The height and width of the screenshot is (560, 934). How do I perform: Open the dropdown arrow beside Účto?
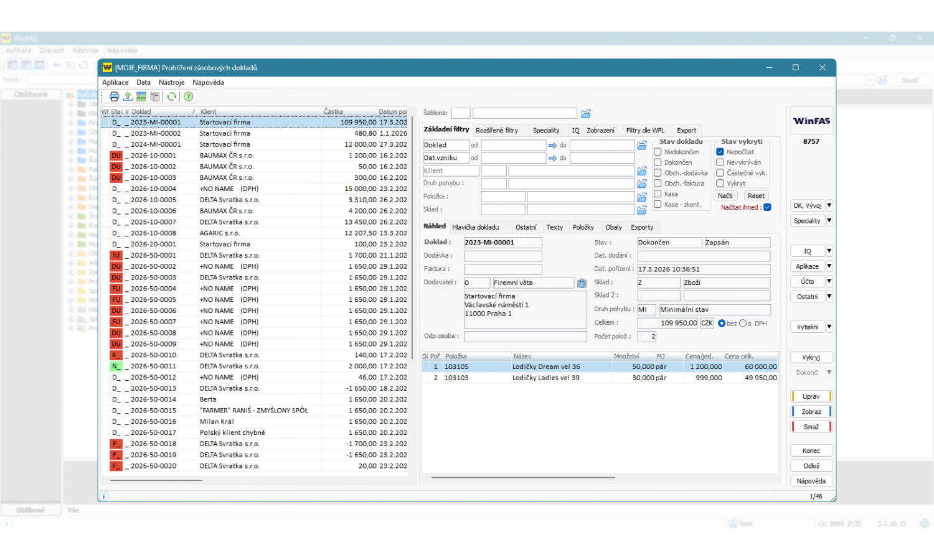[x=829, y=281]
